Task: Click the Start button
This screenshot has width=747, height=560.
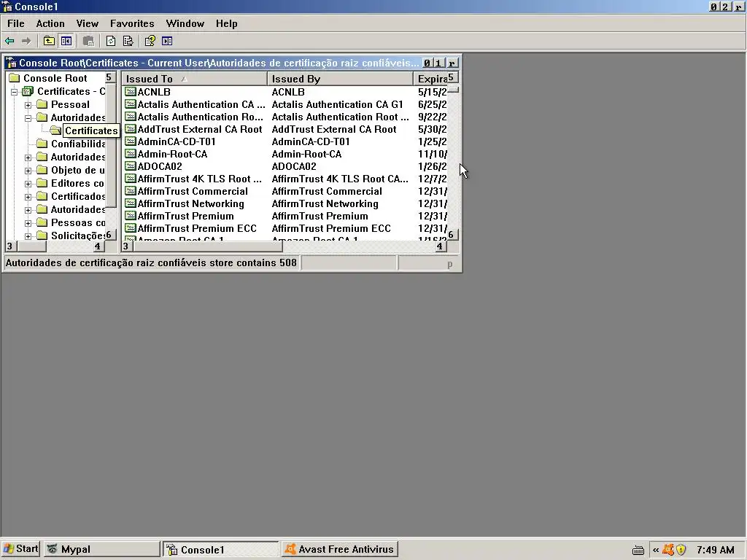Action: 20,549
